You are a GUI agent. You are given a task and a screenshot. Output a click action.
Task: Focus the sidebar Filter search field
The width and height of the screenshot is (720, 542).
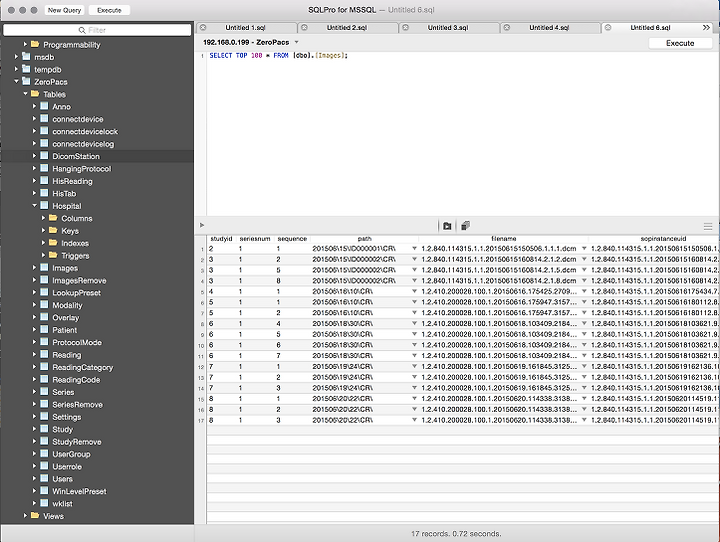pyautogui.click(x=97, y=30)
